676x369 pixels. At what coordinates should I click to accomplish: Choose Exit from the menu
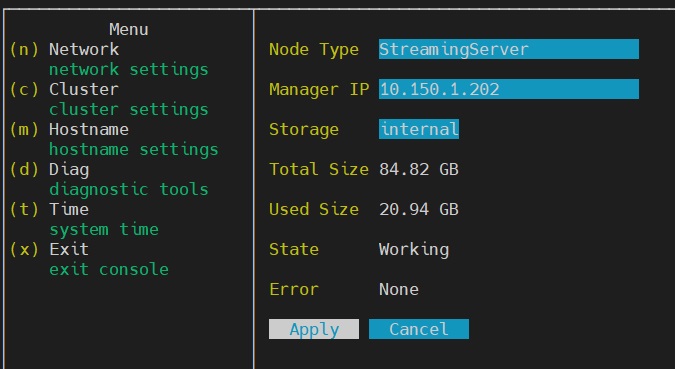pyautogui.click(x=69, y=250)
